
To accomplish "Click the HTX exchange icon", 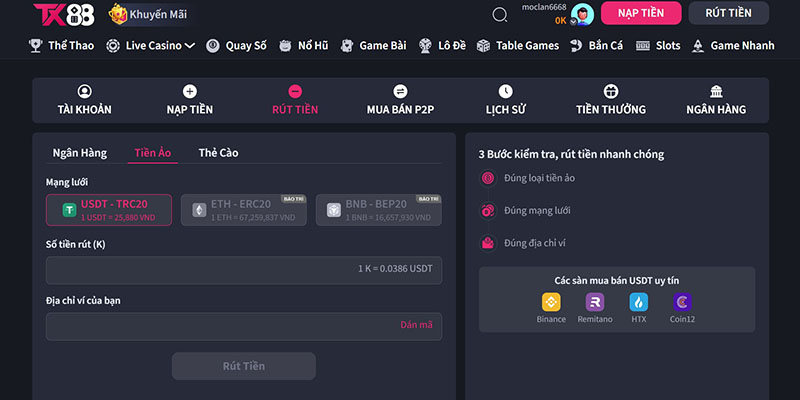I will tap(638, 303).
